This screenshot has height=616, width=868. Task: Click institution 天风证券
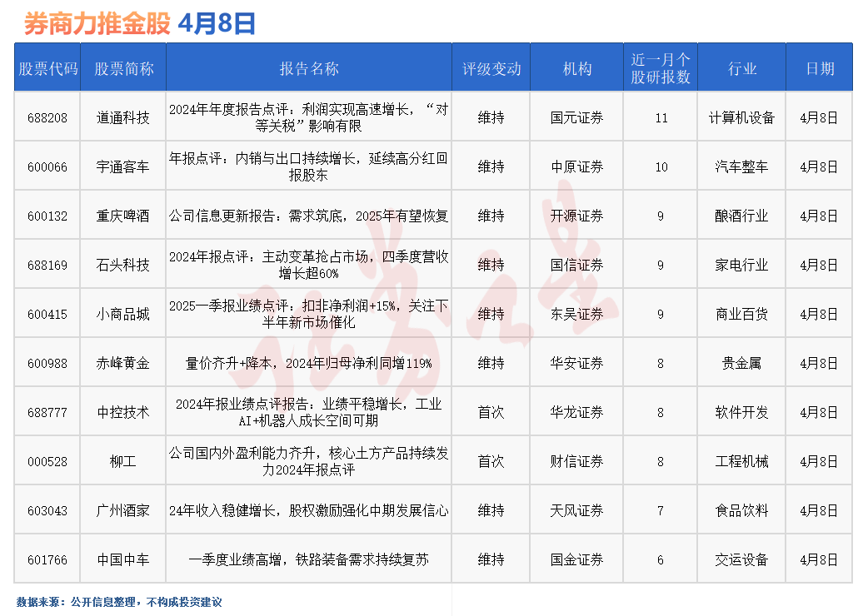576,511
